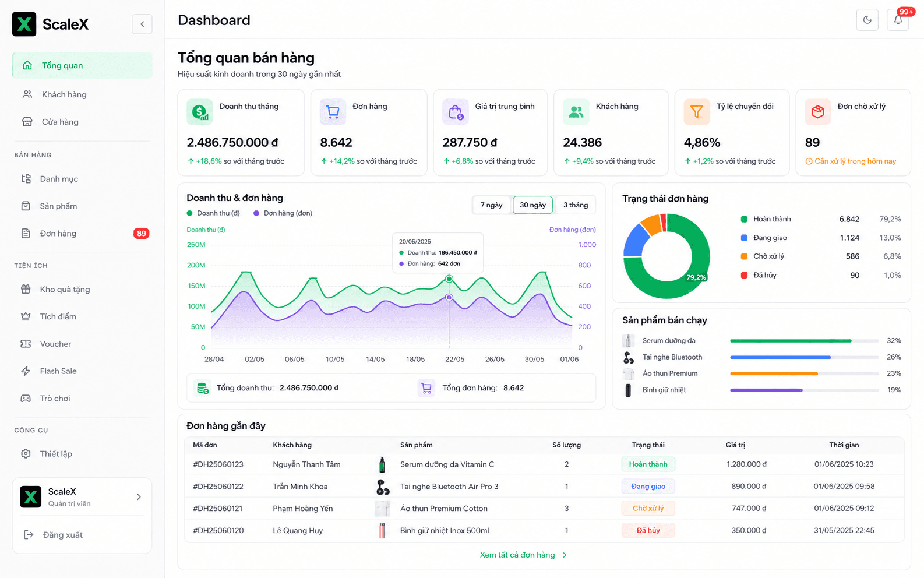The height and width of the screenshot is (578, 924).
Task: Click the Kho quà tặng gift icon
Action: [26, 290]
